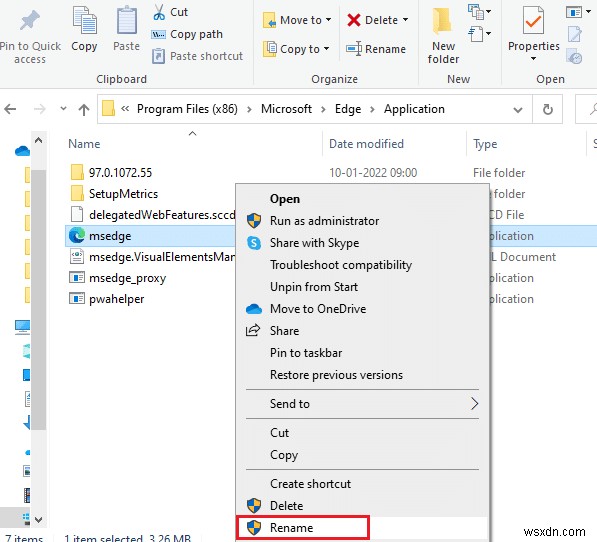
Task: Click Pin to Quick access icon
Action: (x=30, y=20)
